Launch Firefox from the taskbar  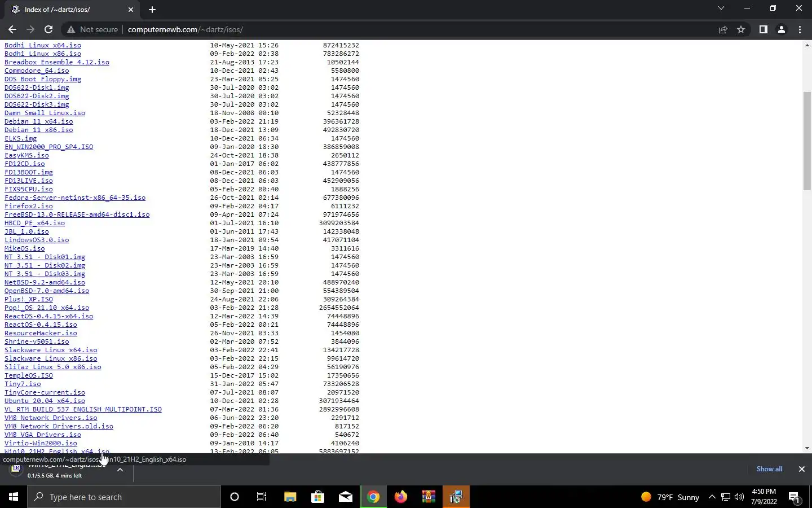click(400, 497)
